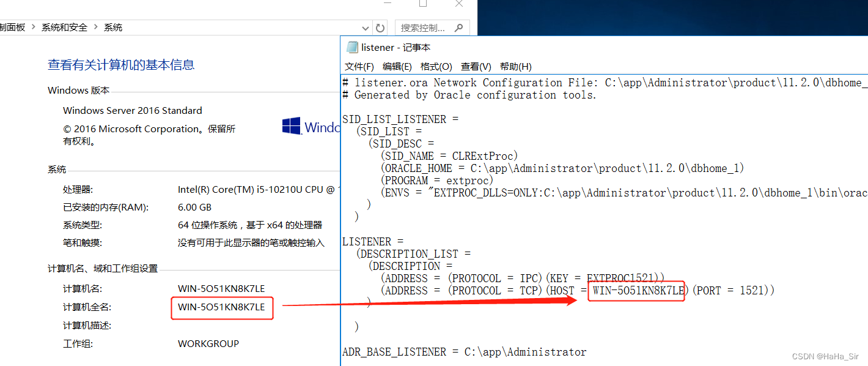
Task: Click the 计算机全名 value WIN-5O51KN8K7LE
Action: [221, 307]
